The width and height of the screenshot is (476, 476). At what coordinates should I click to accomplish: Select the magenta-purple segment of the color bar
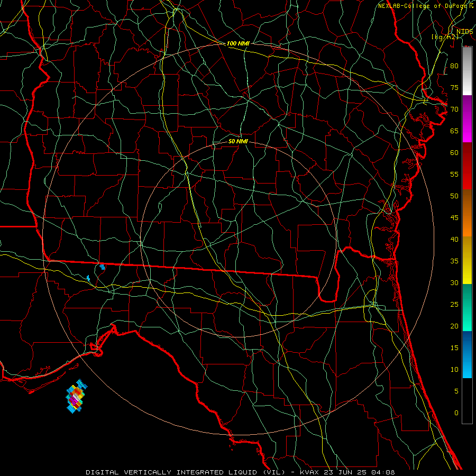coord(467,118)
